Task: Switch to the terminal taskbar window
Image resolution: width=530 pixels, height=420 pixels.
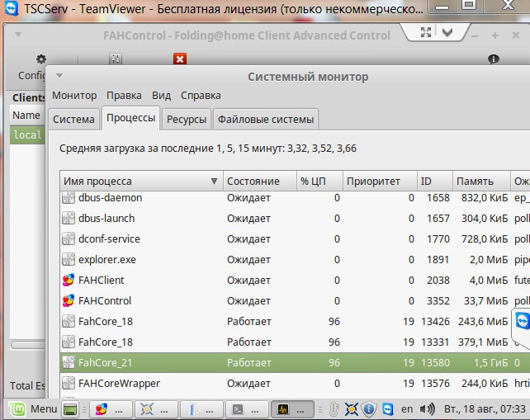Action: (x=247, y=409)
